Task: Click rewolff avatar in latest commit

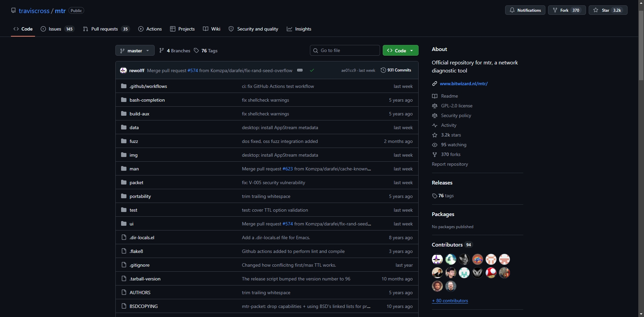Action: tap(123, 70)
